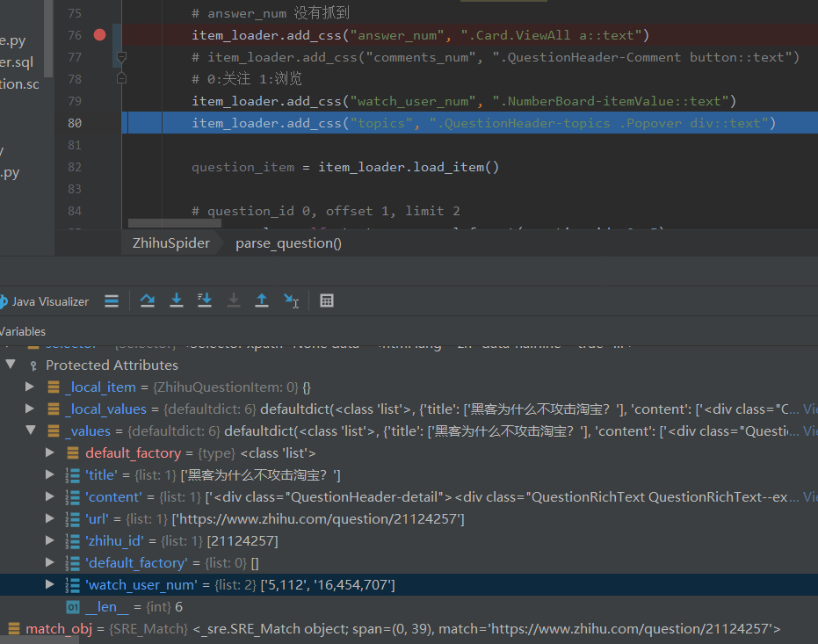Click the Java Visualizer logo icon
The width and height of the screenshot is (818, 644).
point(4,301)
